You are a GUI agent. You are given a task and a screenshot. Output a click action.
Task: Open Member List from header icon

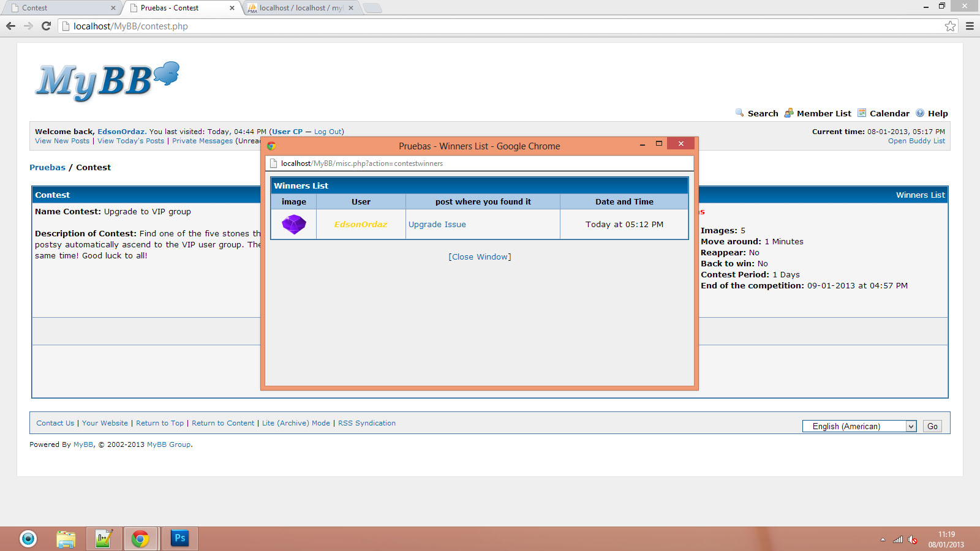[x=789, y=113]
